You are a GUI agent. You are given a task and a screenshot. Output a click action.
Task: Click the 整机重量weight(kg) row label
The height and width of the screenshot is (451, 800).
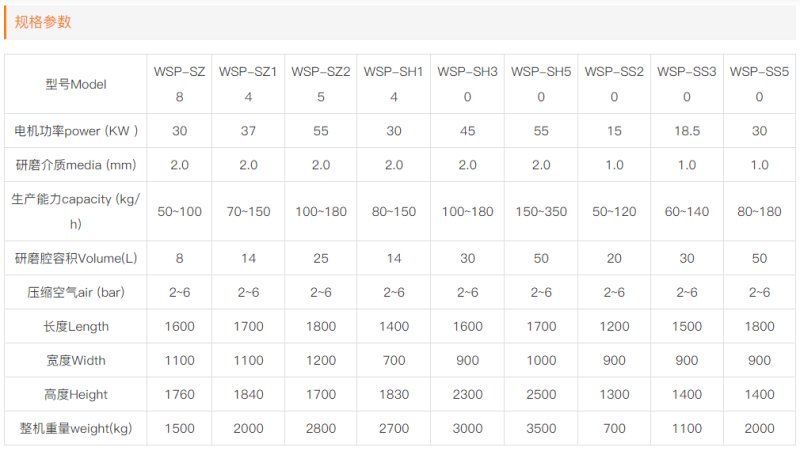click(75, 428)
